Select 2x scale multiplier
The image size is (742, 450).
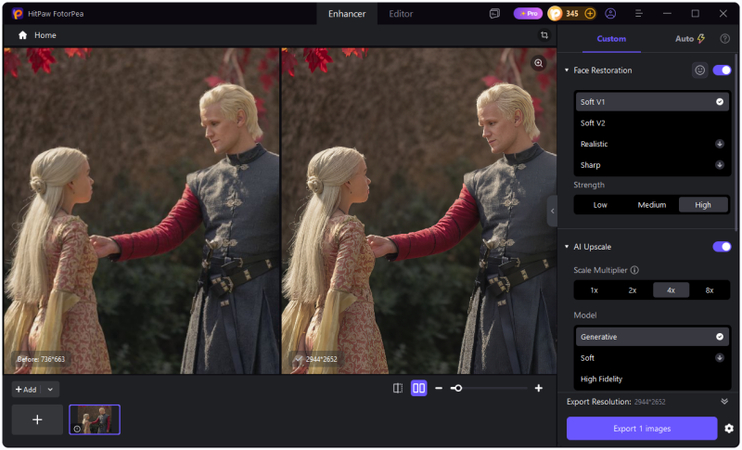633,290
